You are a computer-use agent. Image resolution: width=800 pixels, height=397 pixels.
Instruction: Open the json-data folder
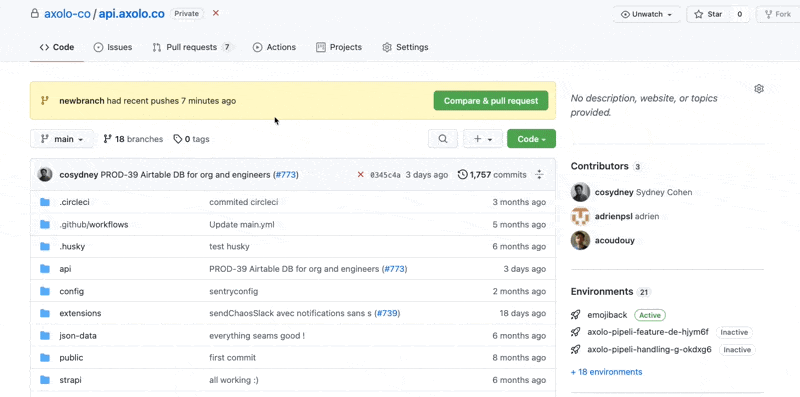78,336
